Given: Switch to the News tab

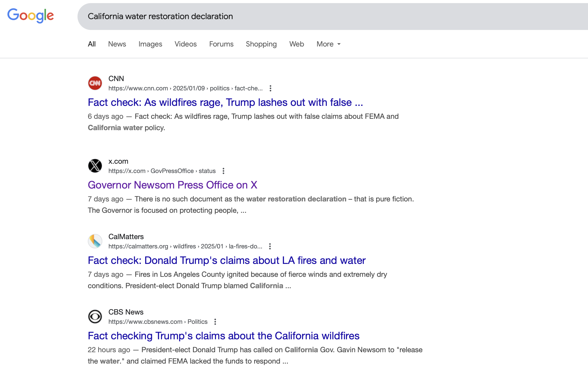Looking at the screenshot, I should 117,44.
